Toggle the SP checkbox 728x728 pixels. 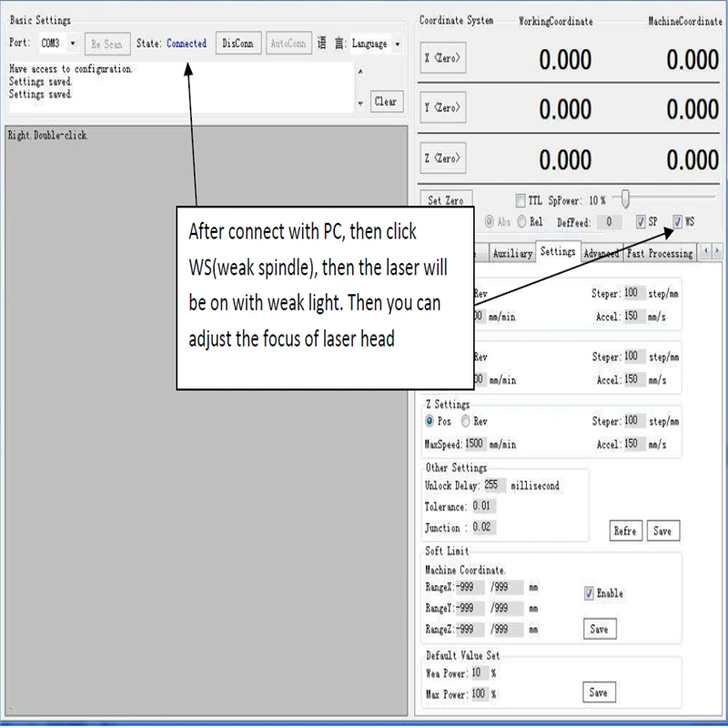coord(641,222)
